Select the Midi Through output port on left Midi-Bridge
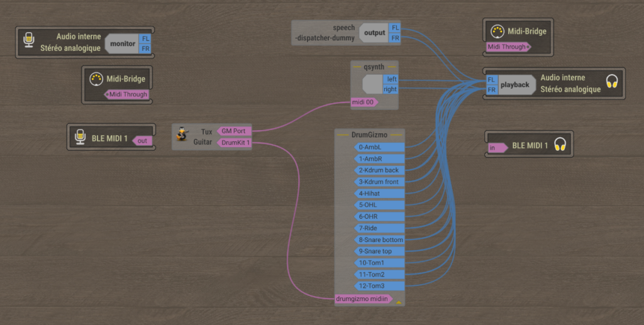 [126, 94]
